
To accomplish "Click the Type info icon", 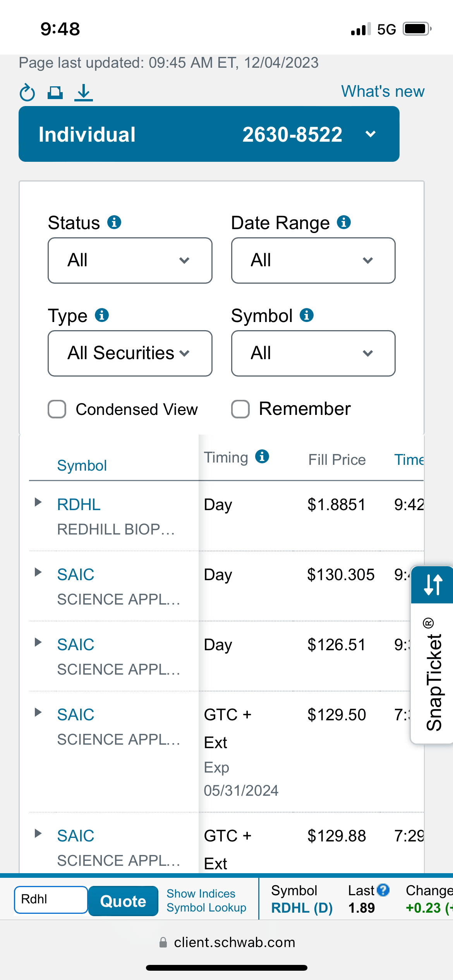I will click(102, 315).
